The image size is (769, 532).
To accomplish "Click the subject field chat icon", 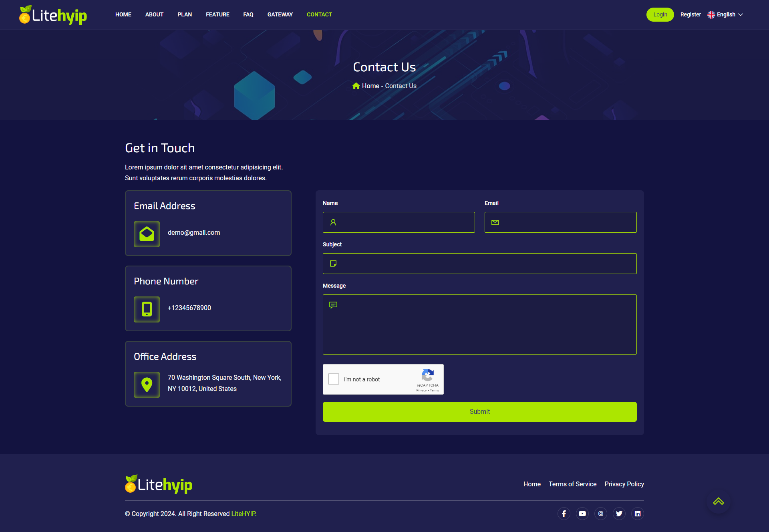I will 333,263.
